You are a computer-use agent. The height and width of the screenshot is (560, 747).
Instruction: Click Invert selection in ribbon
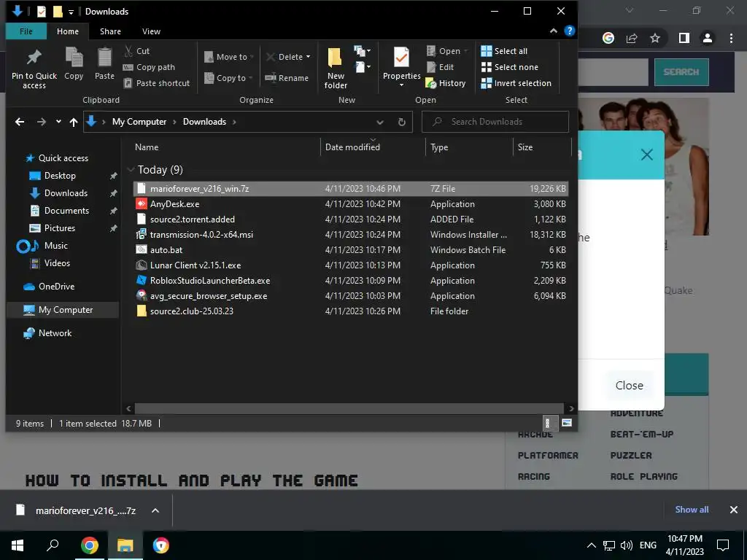516,83
